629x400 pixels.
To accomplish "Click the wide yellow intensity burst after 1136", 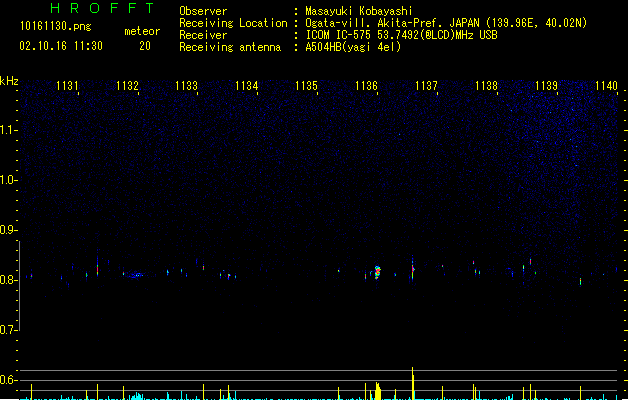I will click(x=377, y=391).
